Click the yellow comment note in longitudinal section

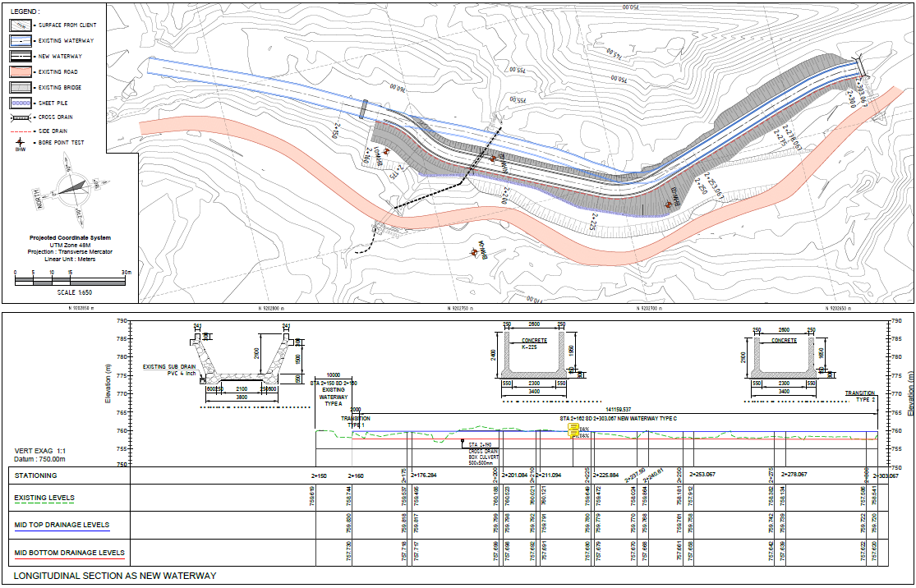point(574,431)
